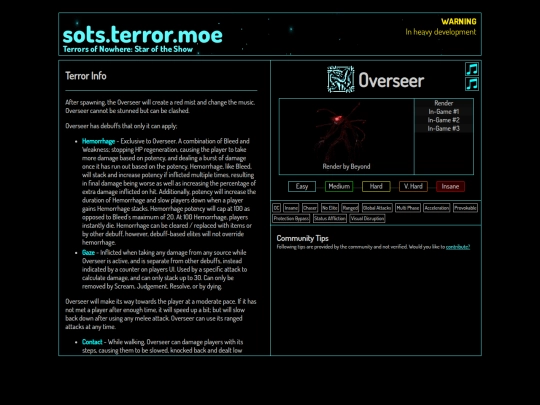The height and width of the screenshot is (405, 540).
Task: Play the second music track icon
Action: pos(472,84)
